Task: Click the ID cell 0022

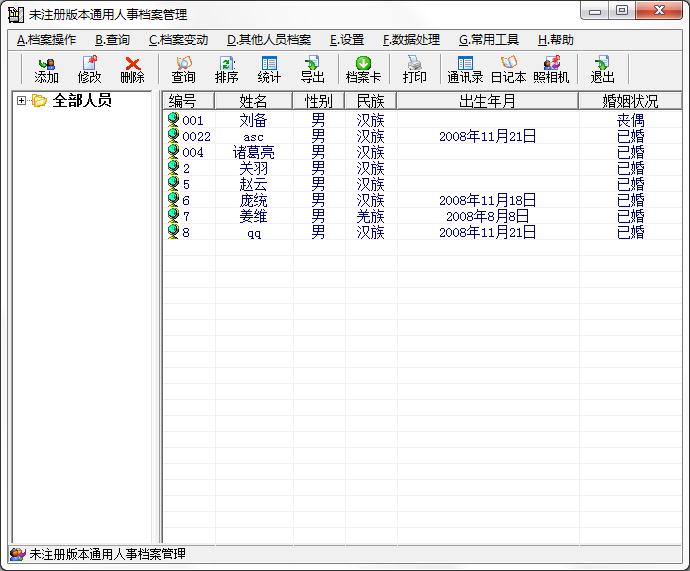Action: click(196, 136)
